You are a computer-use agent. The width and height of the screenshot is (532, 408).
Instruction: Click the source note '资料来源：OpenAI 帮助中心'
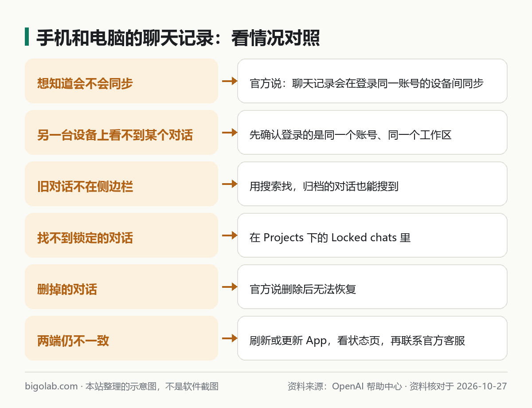(345, 386)
